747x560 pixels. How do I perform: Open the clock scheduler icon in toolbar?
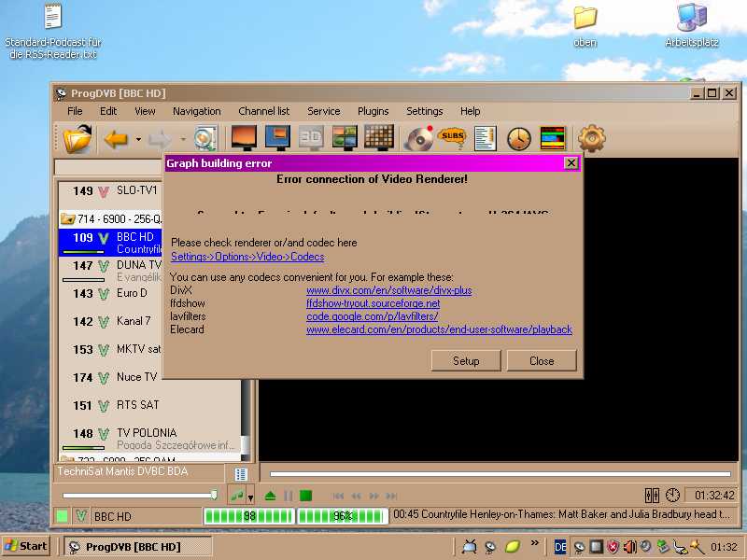tap(519, 139)
